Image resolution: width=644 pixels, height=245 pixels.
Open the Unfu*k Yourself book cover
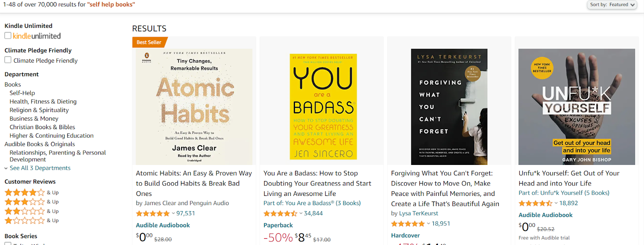pyautogui.click(x=577, y=107)
